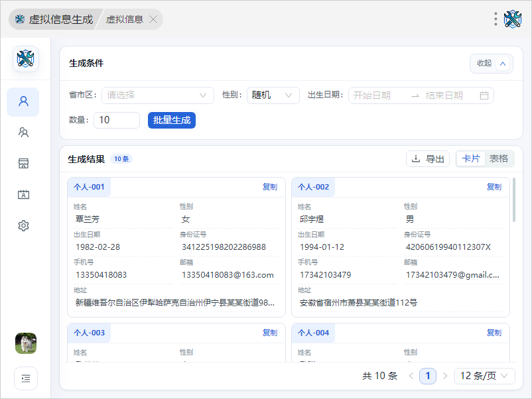Viewport: 532px width, 399px height.
Task: Open the personal info sidebar icon
Action: [23, 101]
